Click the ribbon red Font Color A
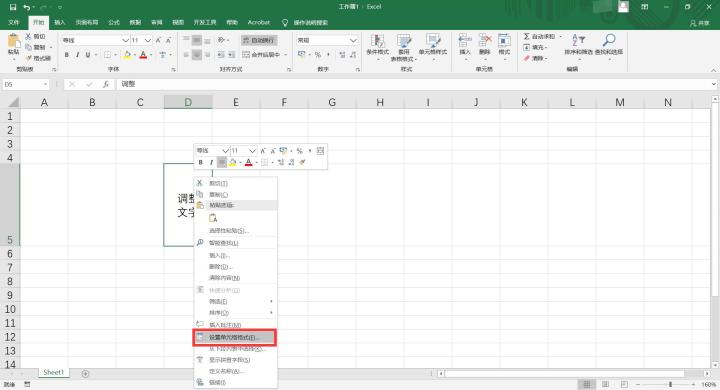This screenshot has width=720, height=390. coord(143,55)
